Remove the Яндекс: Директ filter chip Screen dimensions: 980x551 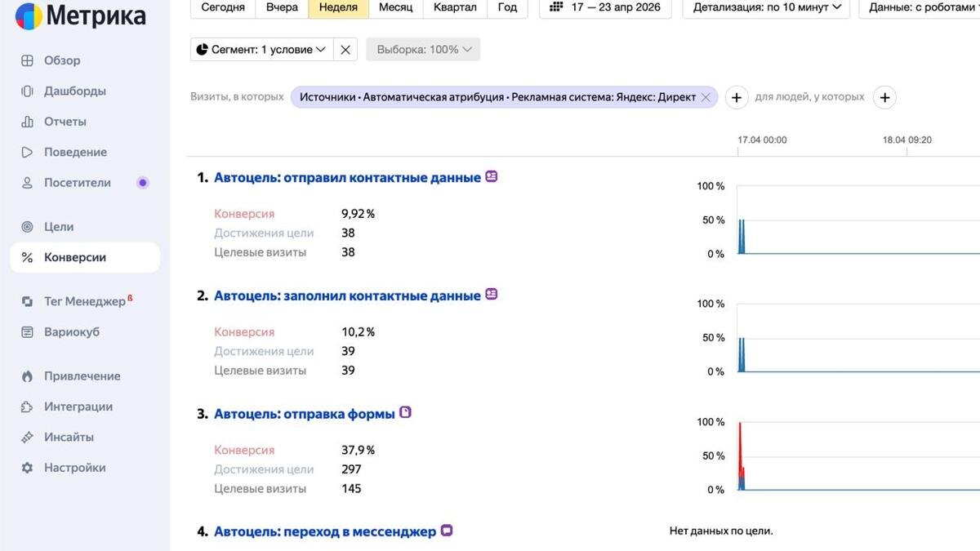click(x=706, y=97)
